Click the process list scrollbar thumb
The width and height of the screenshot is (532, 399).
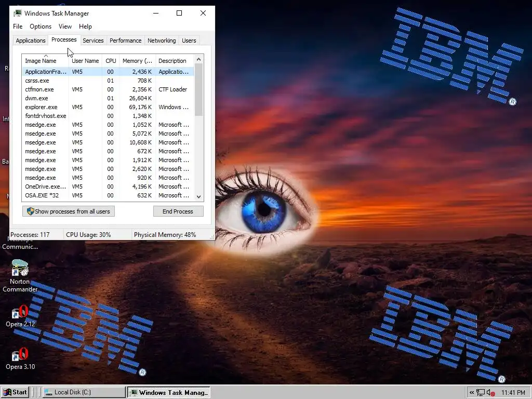(199, 90)
